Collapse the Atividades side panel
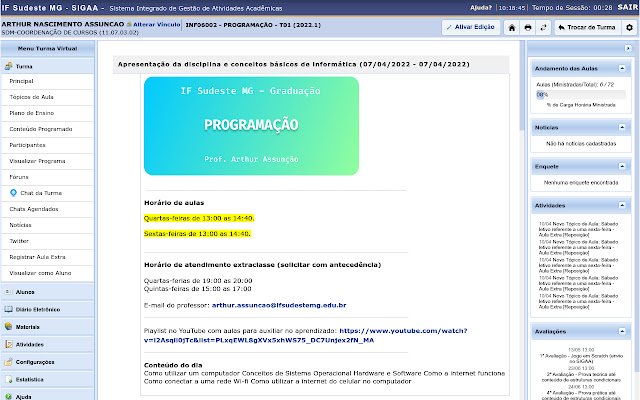Screen dimensions: 640x400 [622, 205]
